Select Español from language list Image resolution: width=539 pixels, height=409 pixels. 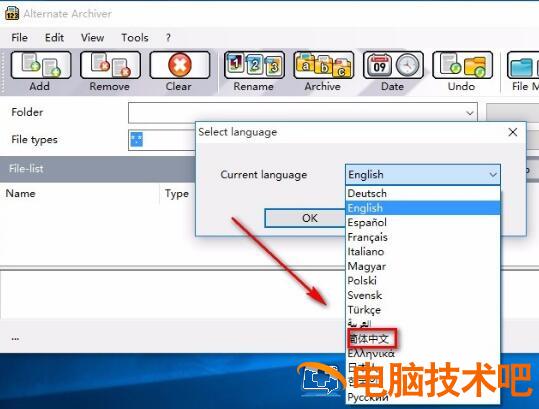[423, 222]
